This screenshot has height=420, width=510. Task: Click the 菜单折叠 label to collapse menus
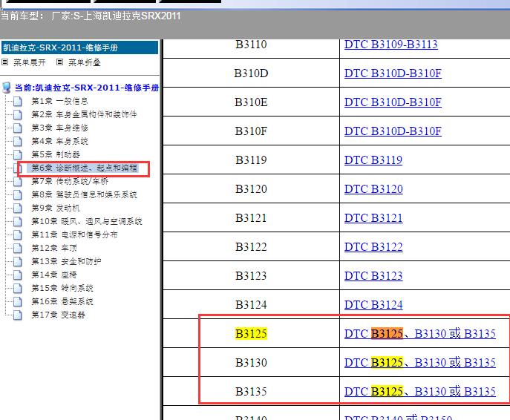coord(84,62)
